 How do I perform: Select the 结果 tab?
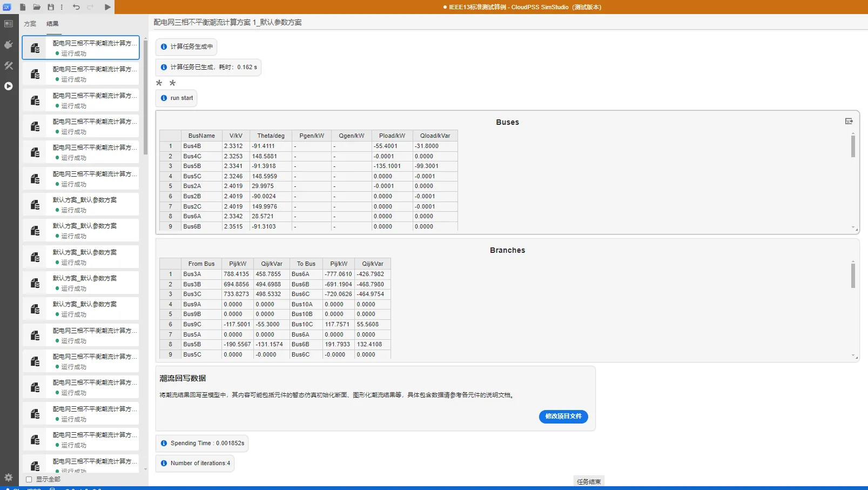(x=52, y=24)
